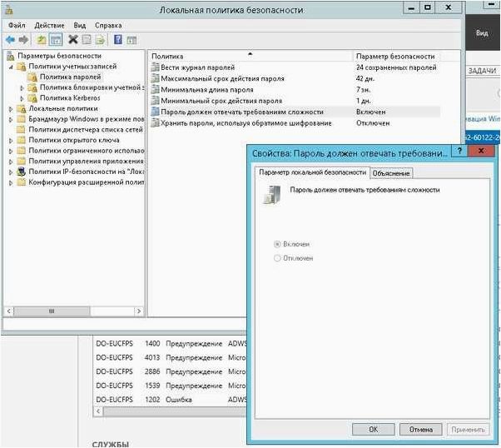Select the Отключен radio button

277,258
